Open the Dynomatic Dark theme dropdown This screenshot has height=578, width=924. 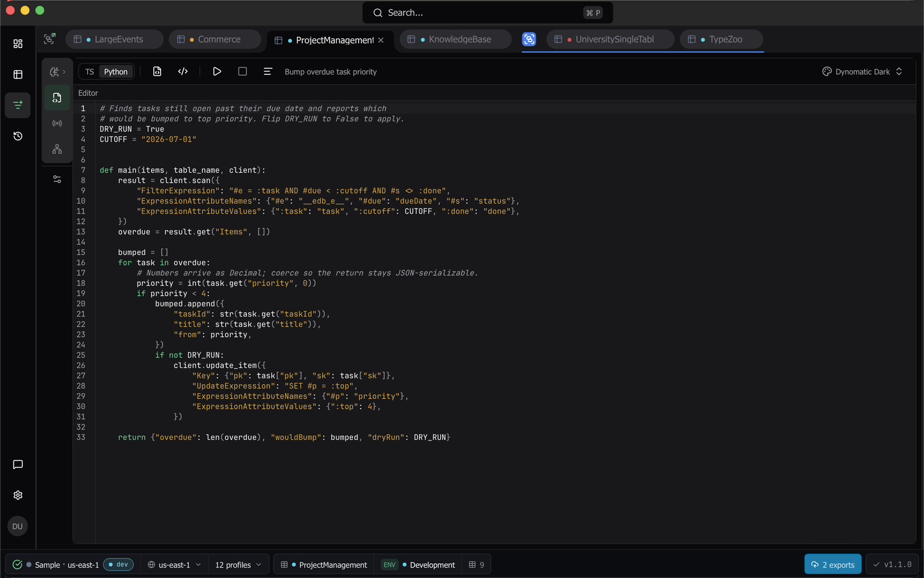pos(863,72)
